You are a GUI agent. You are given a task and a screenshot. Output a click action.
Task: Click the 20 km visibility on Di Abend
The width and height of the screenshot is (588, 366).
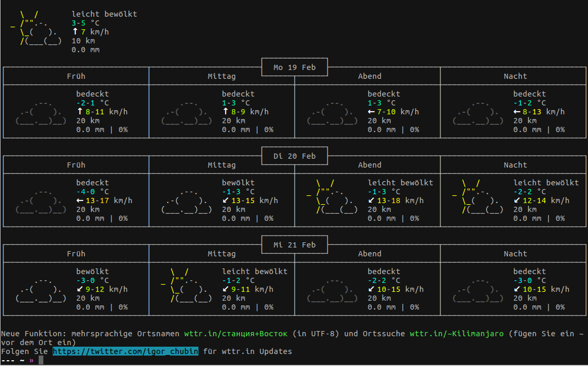click(x=379, y=209)
